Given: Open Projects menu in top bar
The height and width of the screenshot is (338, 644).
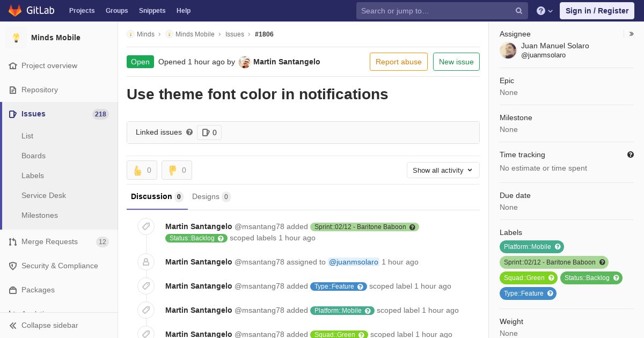Looking at the screenshot, I should click(82, 11).
